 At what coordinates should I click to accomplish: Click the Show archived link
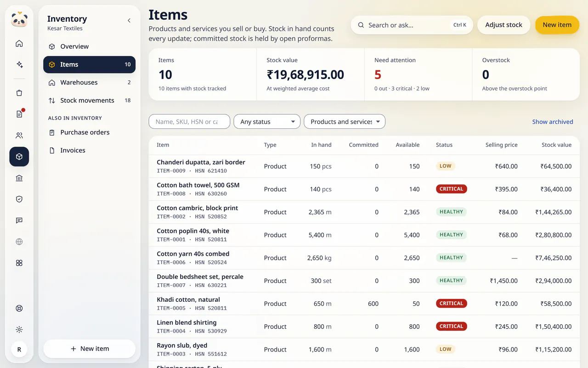click(x=553, y=121)
